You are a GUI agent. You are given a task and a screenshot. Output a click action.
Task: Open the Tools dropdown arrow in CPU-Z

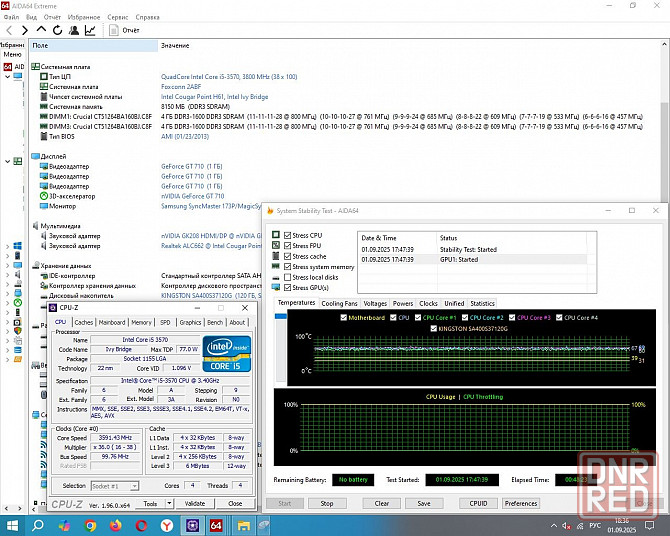[x=169, y=504]
